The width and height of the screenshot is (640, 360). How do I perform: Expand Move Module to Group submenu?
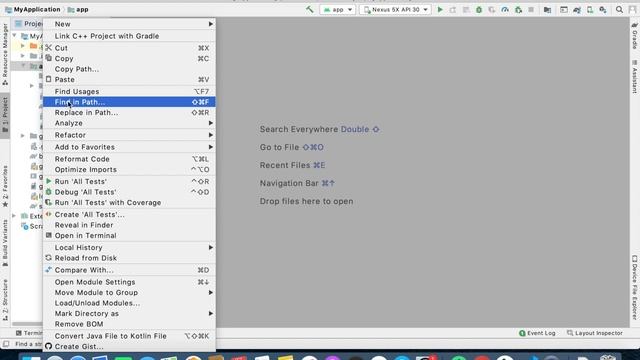point(129,293)
